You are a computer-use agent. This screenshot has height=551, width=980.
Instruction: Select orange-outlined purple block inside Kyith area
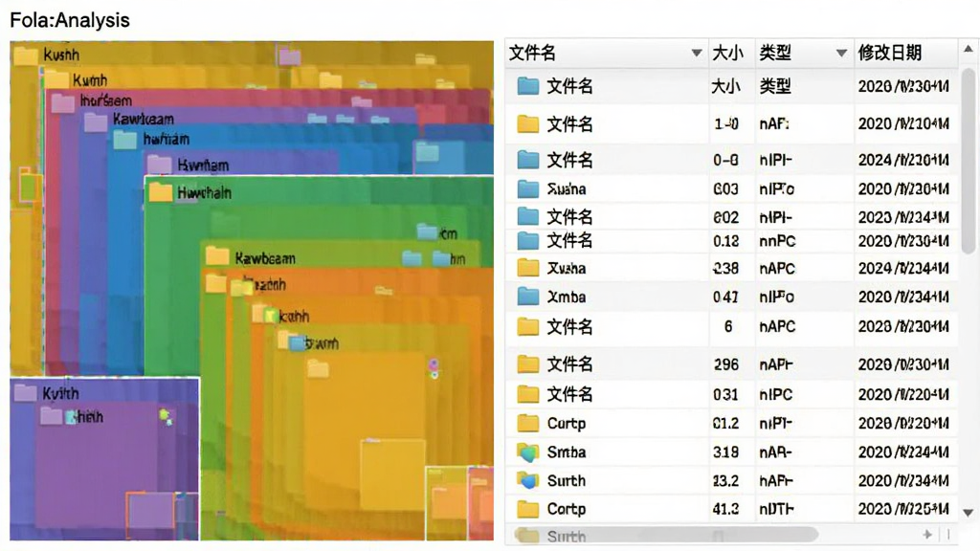(150, 509)
